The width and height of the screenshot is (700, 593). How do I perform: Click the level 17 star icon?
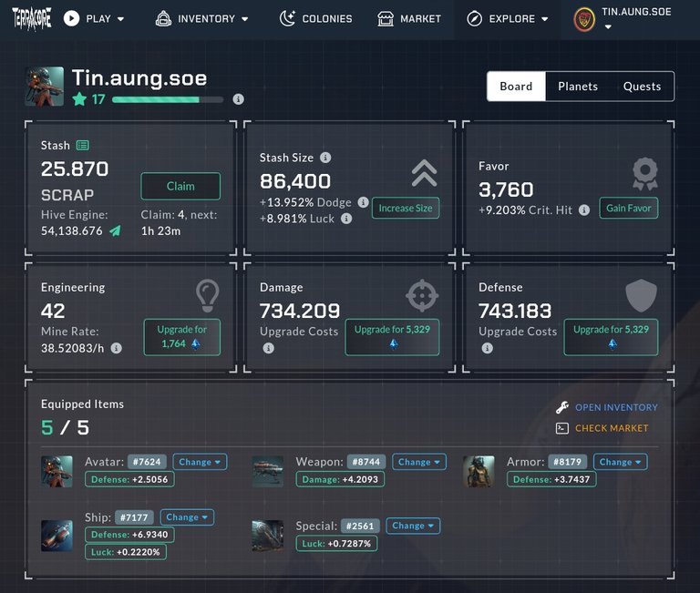click(x=79, y=98)
